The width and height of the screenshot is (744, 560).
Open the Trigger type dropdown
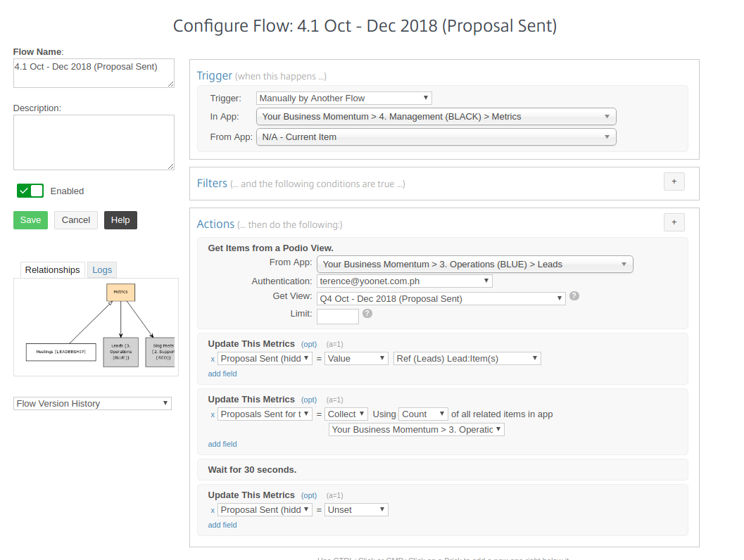click(343, 98)
